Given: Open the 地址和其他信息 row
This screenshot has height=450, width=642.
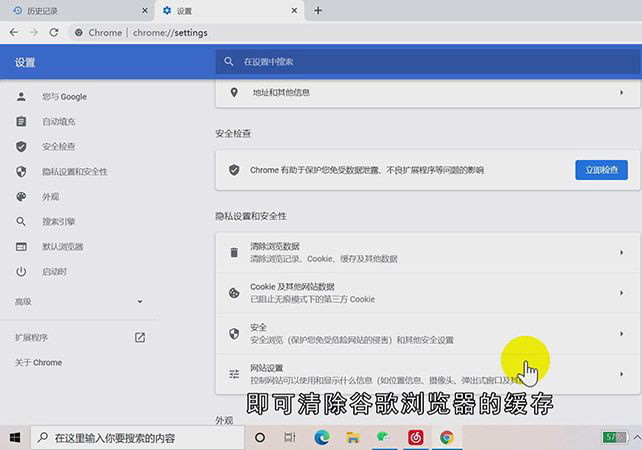Looking at the screenshot, I should pos(427,93).
